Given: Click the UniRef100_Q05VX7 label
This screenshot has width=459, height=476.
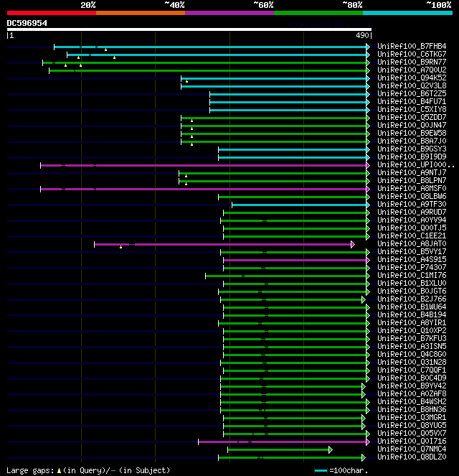Looking at the screenshot, I should (412, 433).
